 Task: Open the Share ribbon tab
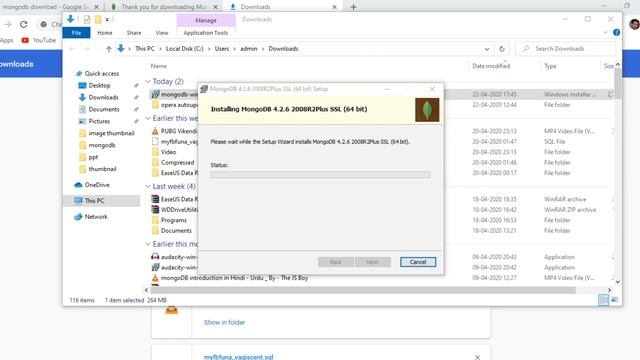(x=133, y=33)
